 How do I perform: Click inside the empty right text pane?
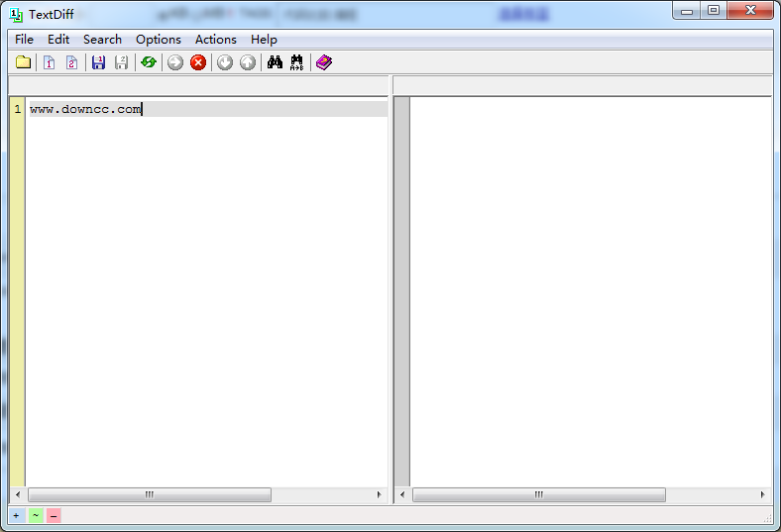591,291
